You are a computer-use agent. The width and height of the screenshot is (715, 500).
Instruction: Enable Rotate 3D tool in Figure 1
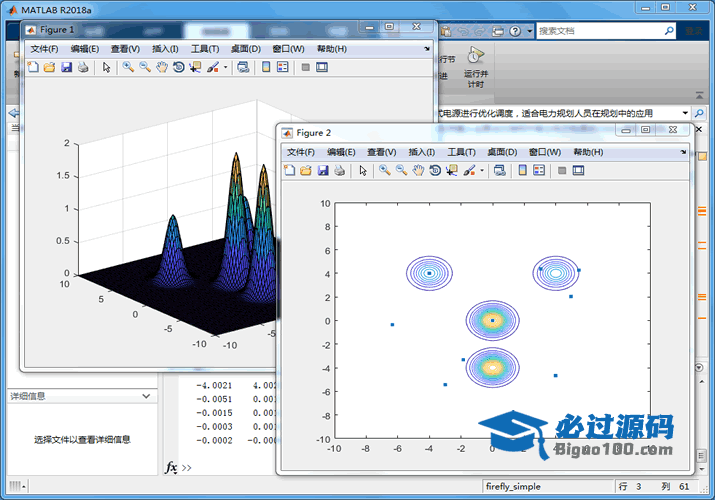(179, 67)
